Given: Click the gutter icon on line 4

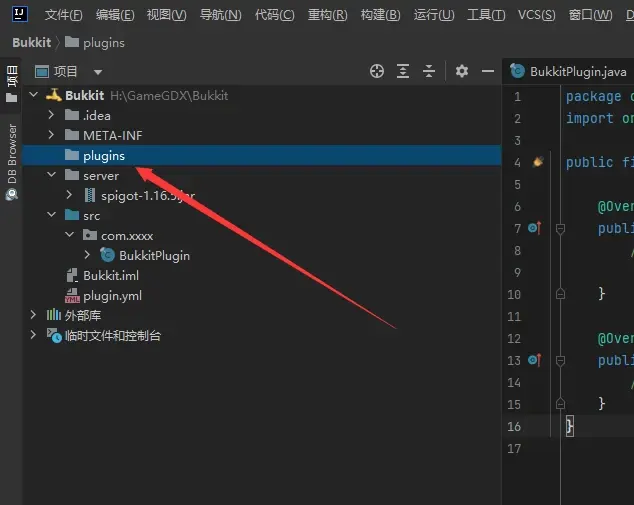Looking at the screenshot, I should 538,162.
